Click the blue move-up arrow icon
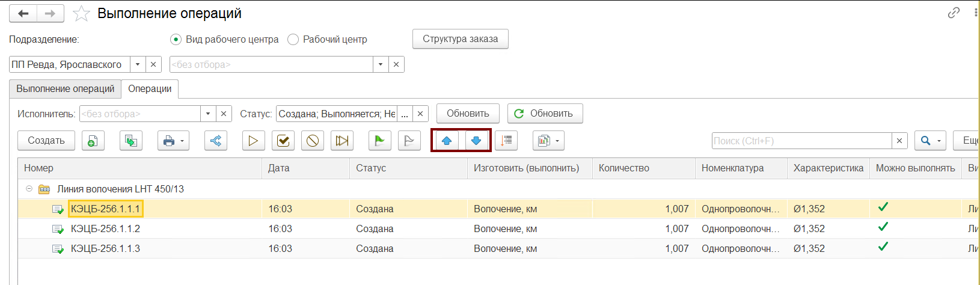 point(447,141)
